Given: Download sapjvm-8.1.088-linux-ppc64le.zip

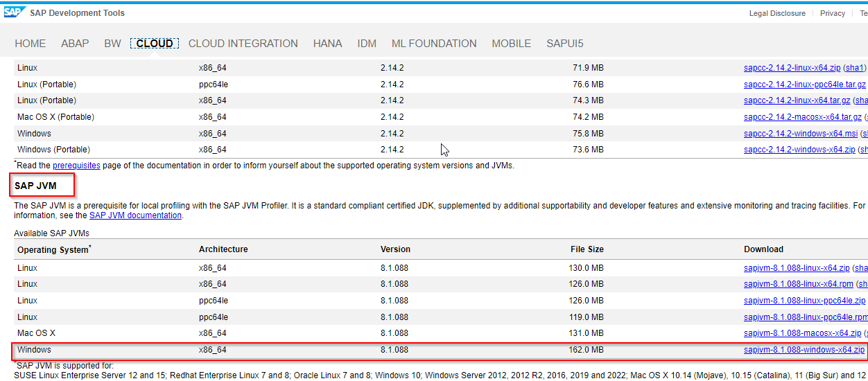Looking at the screenshot, I should point(804,301).
